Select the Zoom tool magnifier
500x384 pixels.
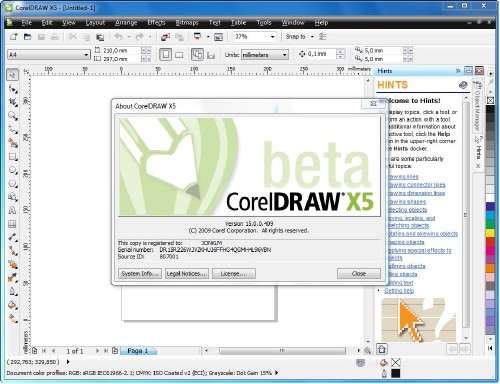point(13,116)
